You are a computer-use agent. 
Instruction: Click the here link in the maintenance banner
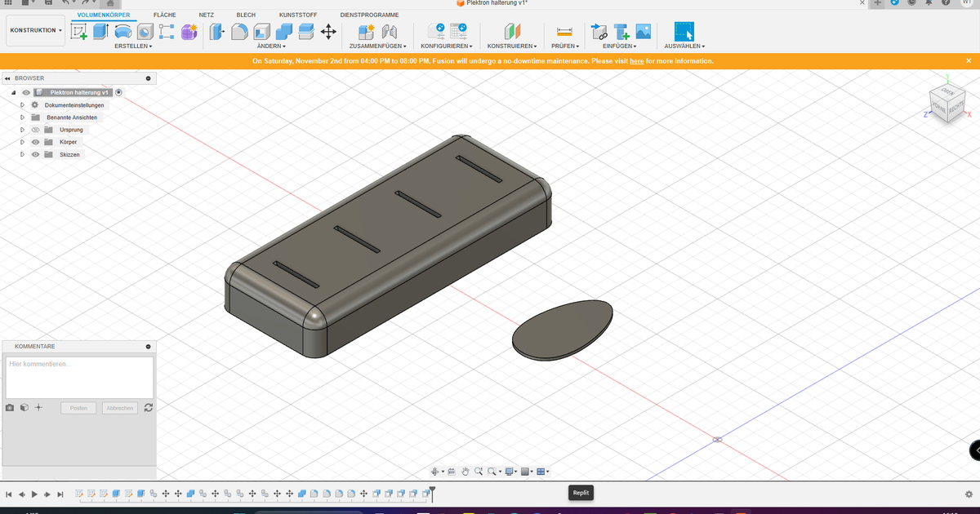636,60
